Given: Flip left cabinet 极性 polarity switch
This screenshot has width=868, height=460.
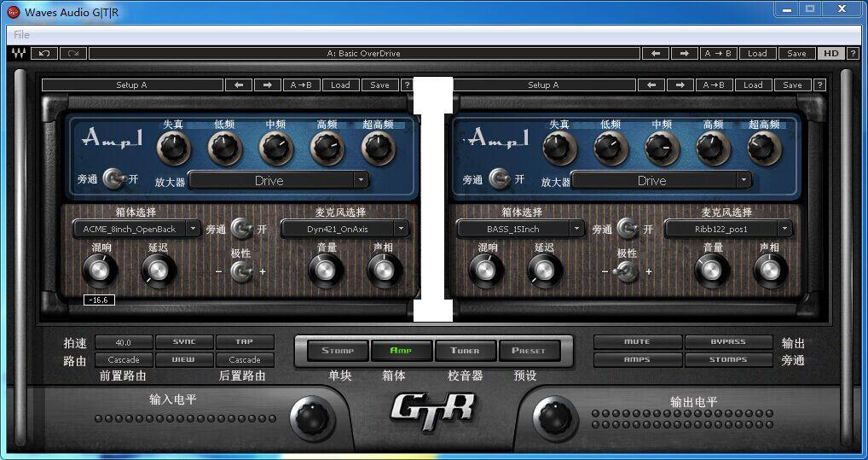Looking at the screenshot, I should (x=241, y=271).
